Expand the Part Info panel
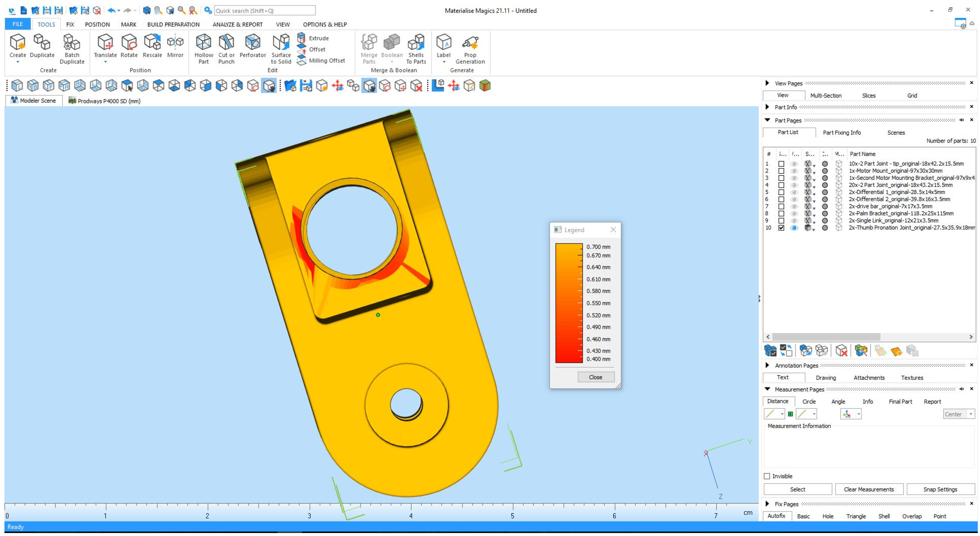Viewport: 980px width, 536px height. [767, 107]
